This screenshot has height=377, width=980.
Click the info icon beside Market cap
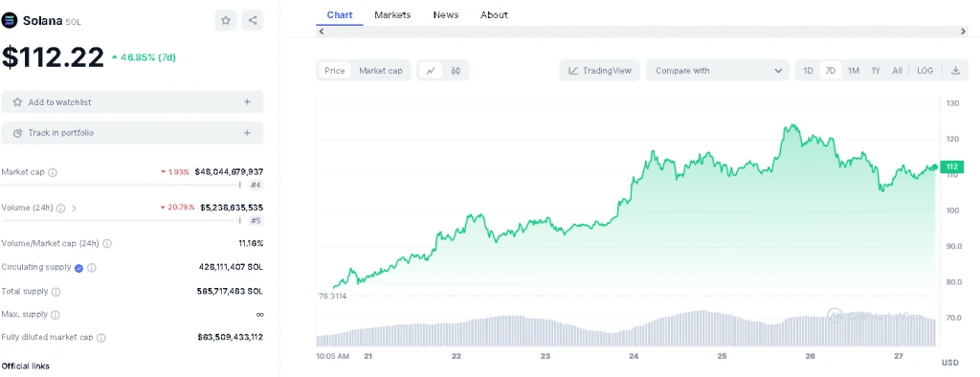[53, 172]
